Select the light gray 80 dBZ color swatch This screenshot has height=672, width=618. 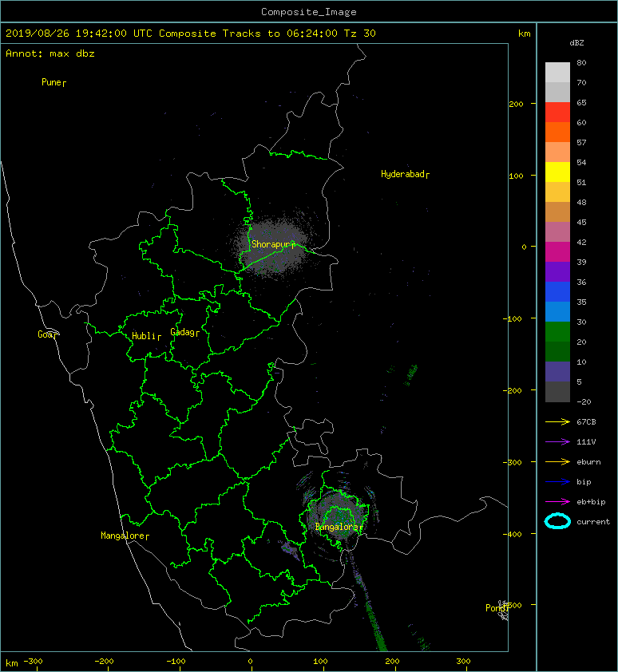tap(557, 73)
